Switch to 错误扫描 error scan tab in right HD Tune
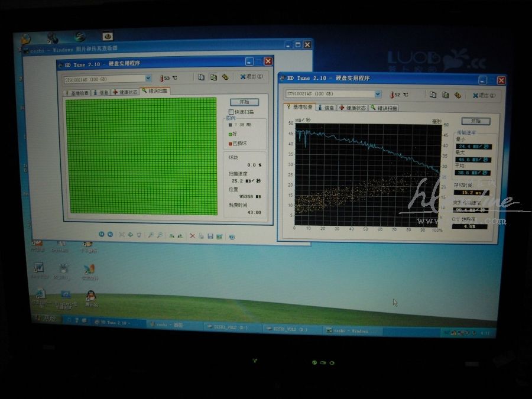The width and height of the screenshot is (532, 399). point(384,108)
